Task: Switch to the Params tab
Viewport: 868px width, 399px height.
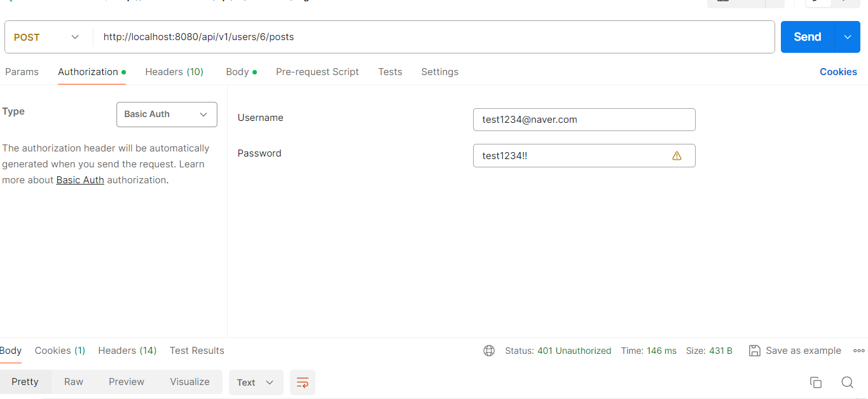Action: (22, 72)
